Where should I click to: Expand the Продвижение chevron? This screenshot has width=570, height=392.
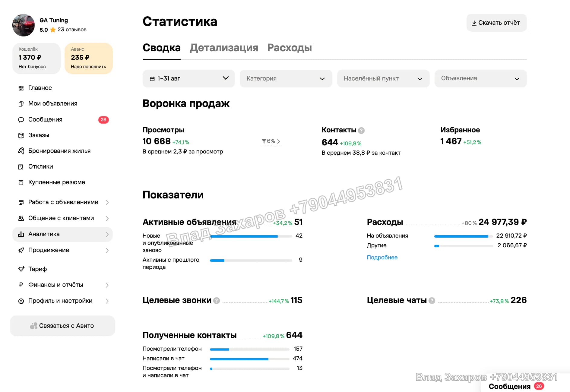(x=107, y=250)
